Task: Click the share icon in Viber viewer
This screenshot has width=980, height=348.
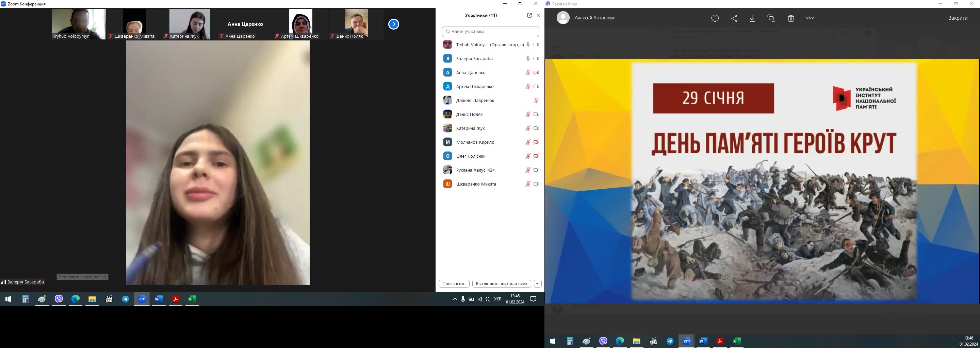Action: [x=734, y=18]
